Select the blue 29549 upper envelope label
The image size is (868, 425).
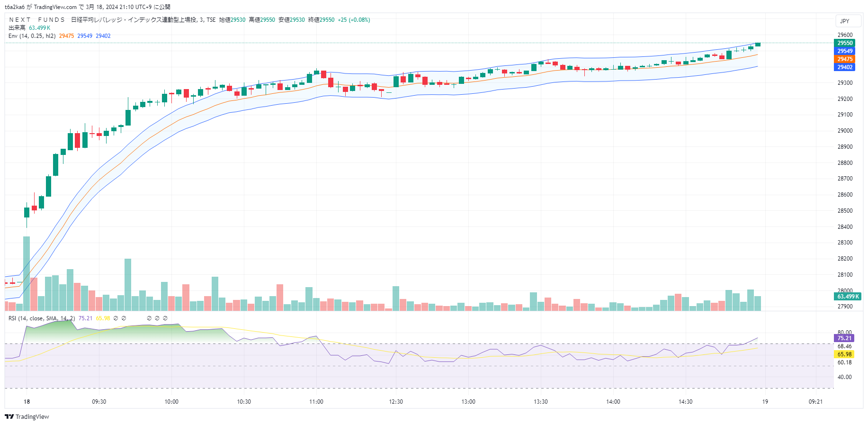point(844,51)
